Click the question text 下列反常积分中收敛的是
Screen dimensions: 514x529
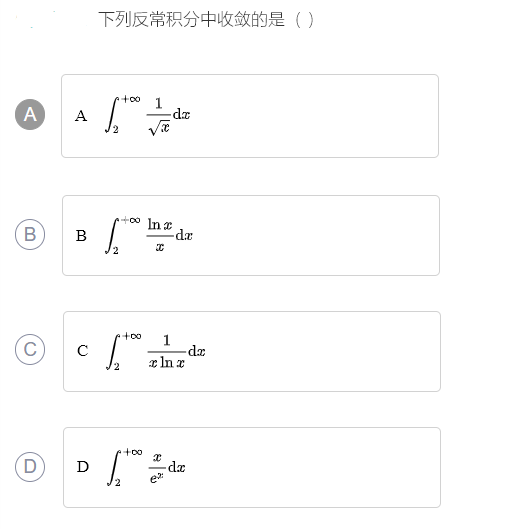(192, 19)
